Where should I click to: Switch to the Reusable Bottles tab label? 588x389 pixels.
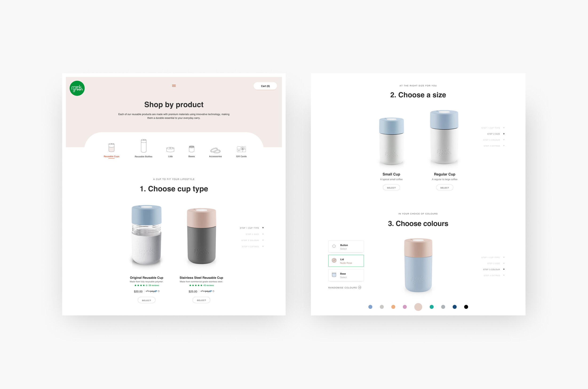pyautogui.click(x=143, y=157)
